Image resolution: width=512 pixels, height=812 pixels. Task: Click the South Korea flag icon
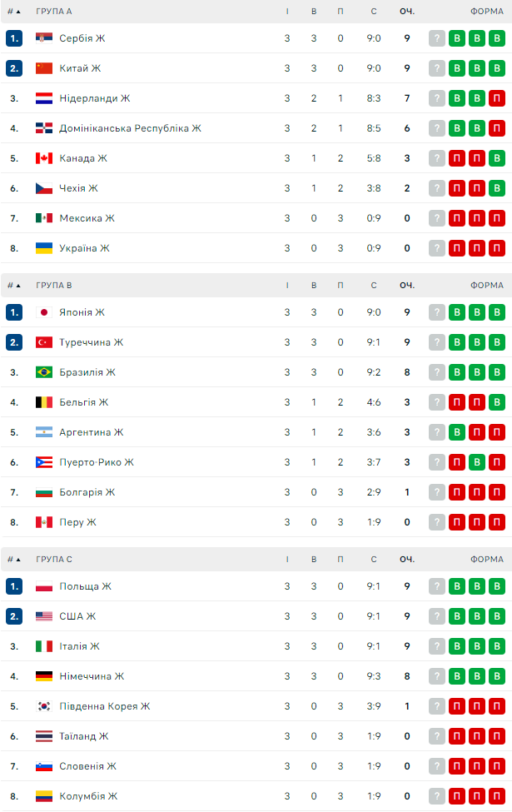pyautogui.click(x=44, y=706)
